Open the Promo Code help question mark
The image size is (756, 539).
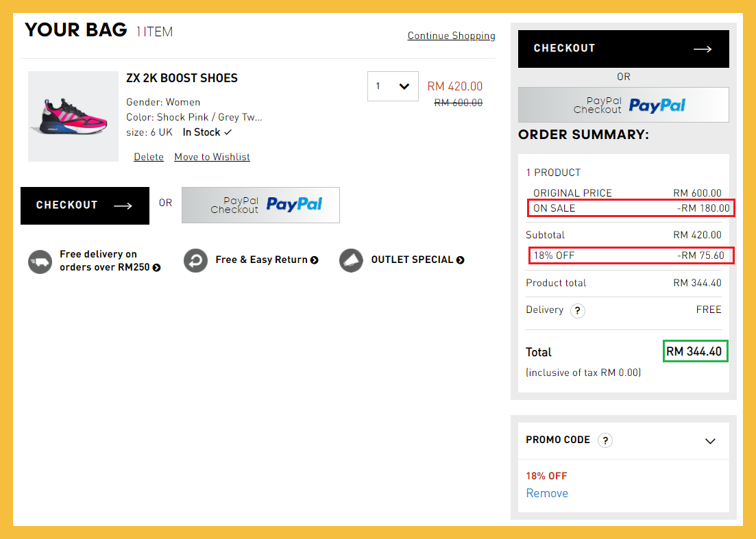coord(605,440)
